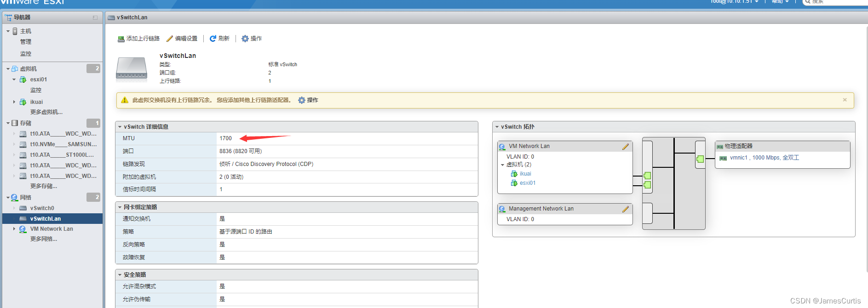Open Edit settings (编辑设置) pencil button

pyautogui.click(x=182, y=39)
